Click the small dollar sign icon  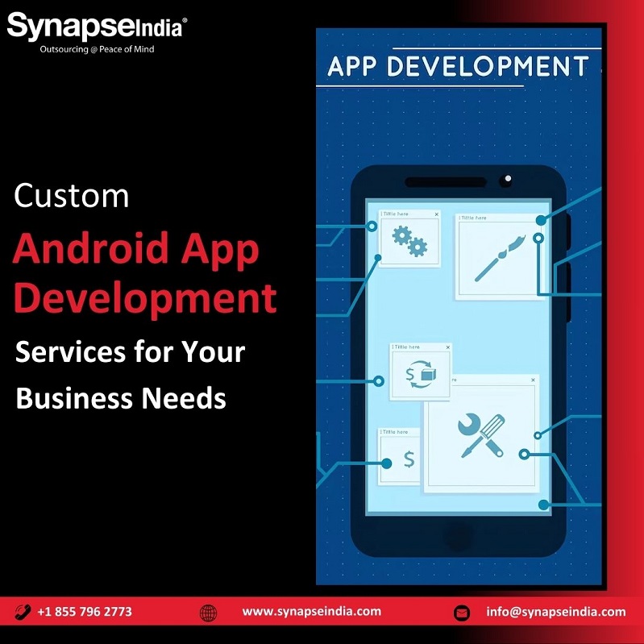(409, 459)
